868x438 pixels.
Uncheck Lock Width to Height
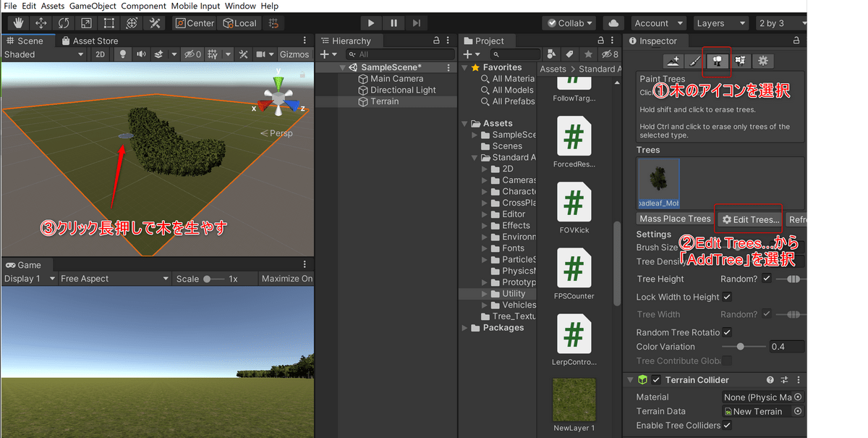coord(727,297)
